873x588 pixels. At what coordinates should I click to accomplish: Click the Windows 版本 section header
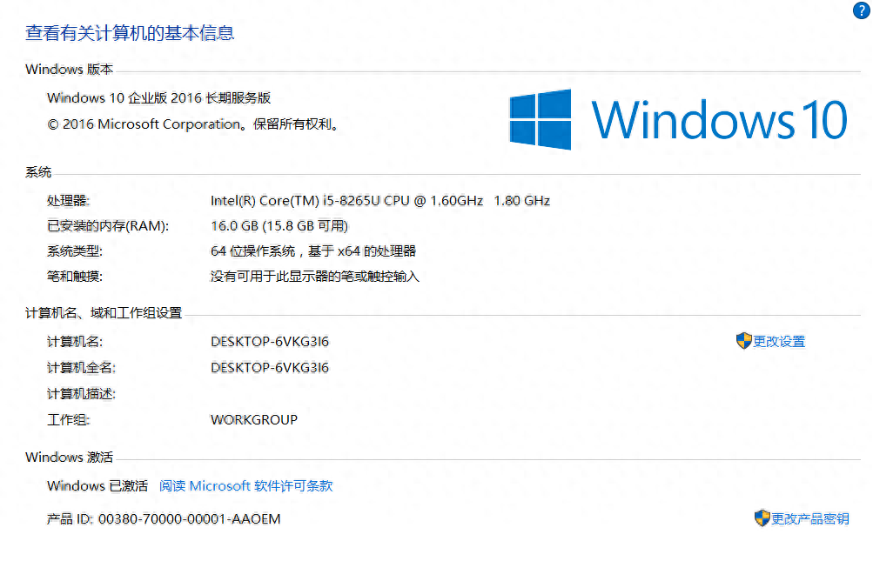click(x=69, y=69)
